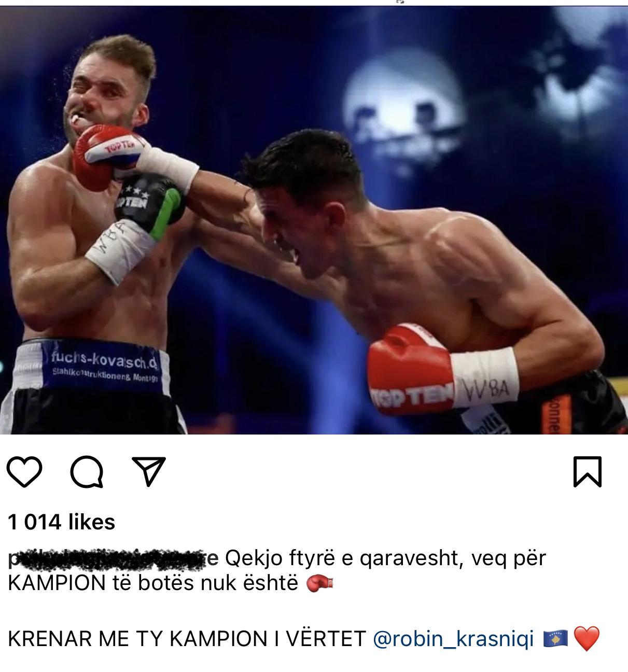Click the boxing glove emoji in caption
This screenshot has height=672, width=628.
tap(320, 583)
